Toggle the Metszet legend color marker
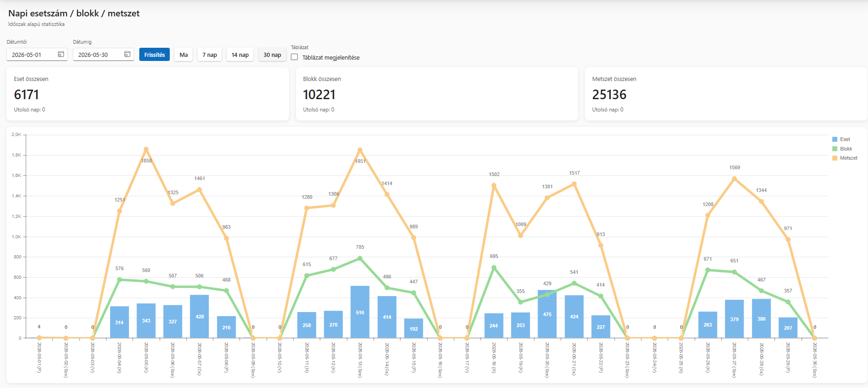 pos(835,158)
